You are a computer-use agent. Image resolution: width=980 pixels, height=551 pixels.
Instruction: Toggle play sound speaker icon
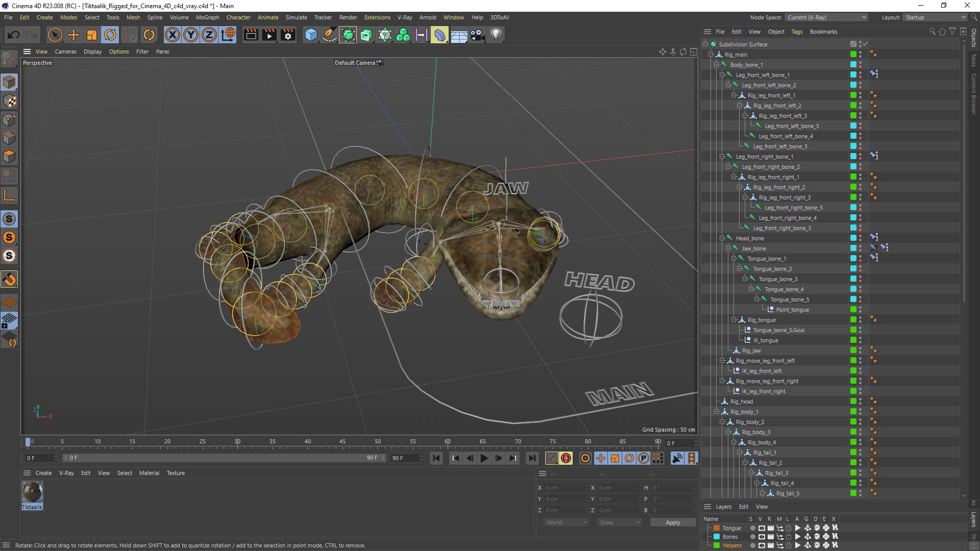pos(677,458)
